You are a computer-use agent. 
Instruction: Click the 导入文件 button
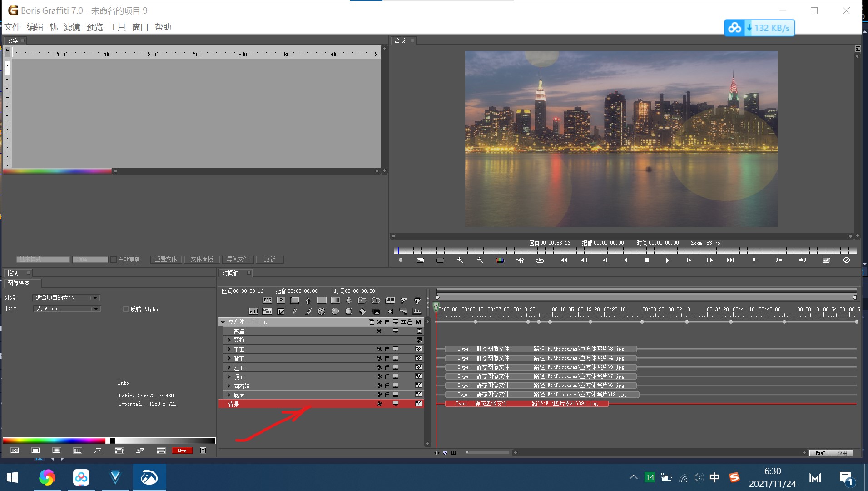pyautogui.click(x=238, y=260)
